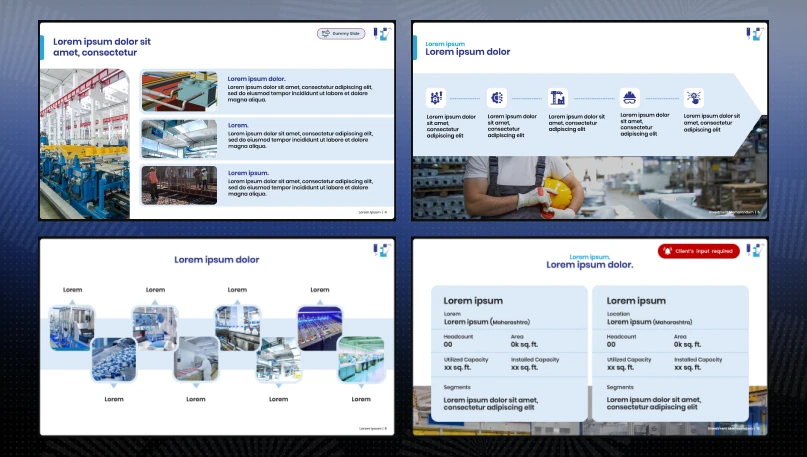Select the crane and building icon
The image size is (807, 457).
558,97
